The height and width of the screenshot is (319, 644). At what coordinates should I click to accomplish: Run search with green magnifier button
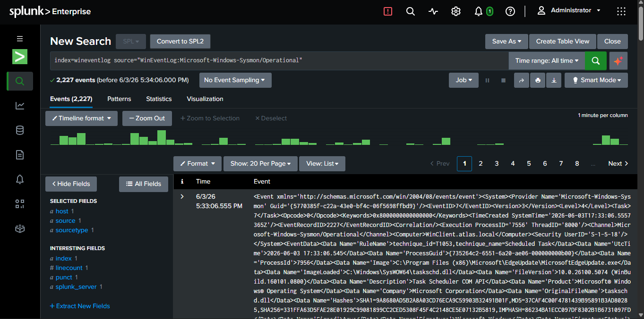coord(596,60)
